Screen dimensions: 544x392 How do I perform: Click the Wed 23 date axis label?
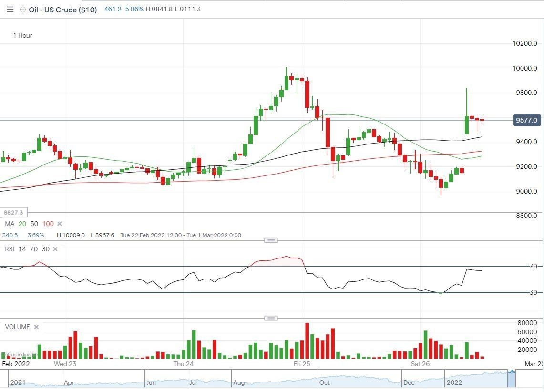[x=65, y=364]
